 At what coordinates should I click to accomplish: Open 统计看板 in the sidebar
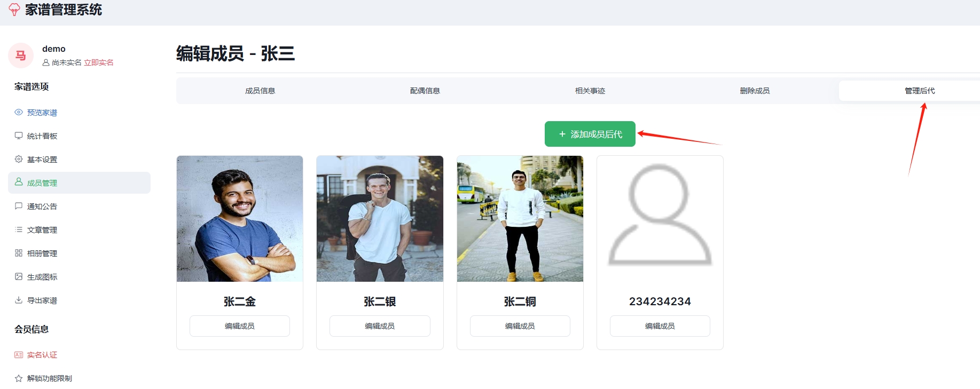coord(42,136)
